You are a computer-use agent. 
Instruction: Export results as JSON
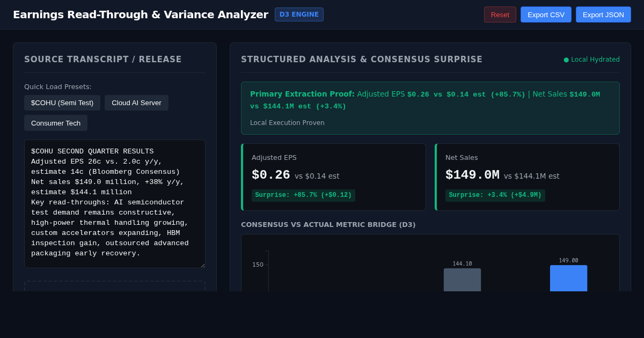603,14
